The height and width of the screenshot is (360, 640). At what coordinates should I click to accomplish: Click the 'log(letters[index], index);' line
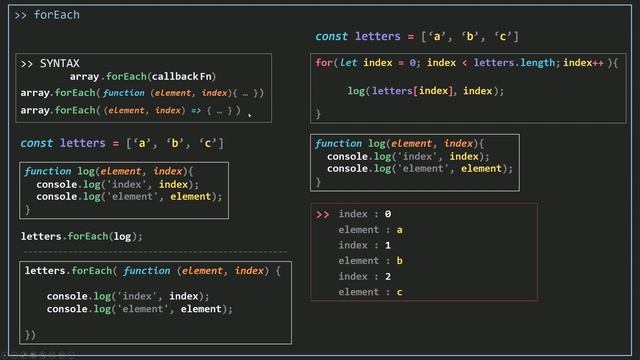coord(426,91)
